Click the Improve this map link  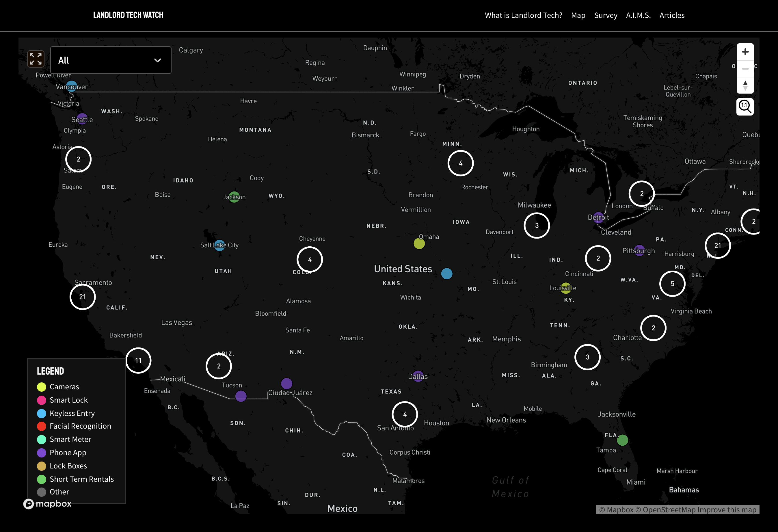point(727,509)
